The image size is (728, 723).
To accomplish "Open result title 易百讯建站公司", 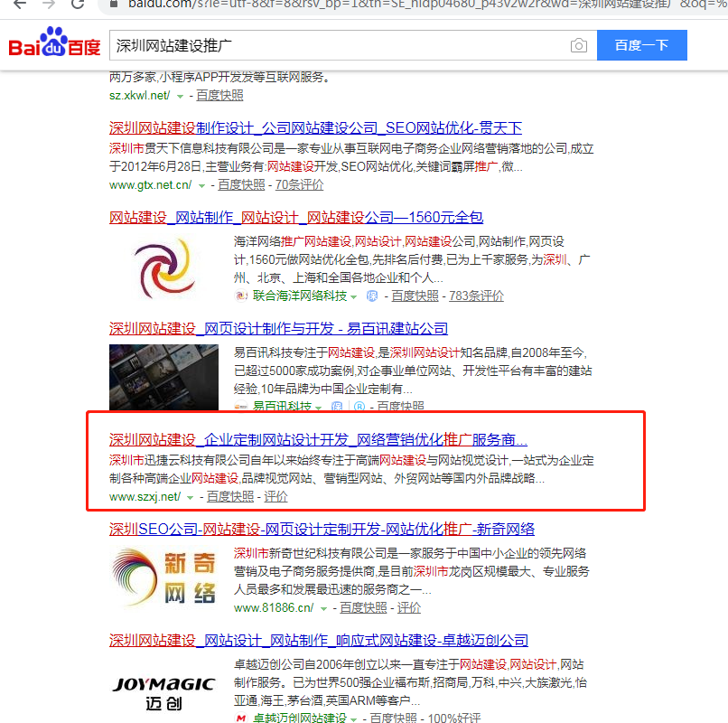I will click(x=278, y=328).
